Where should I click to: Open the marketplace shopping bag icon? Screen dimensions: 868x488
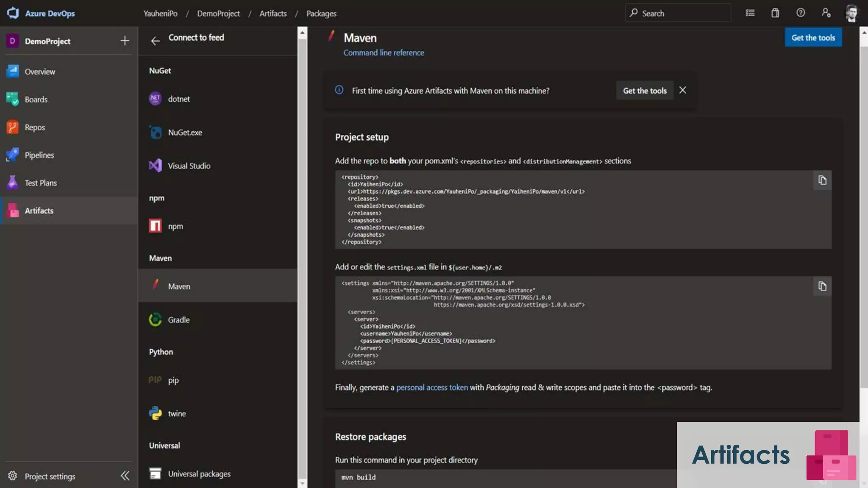click(x=775, y=13)
